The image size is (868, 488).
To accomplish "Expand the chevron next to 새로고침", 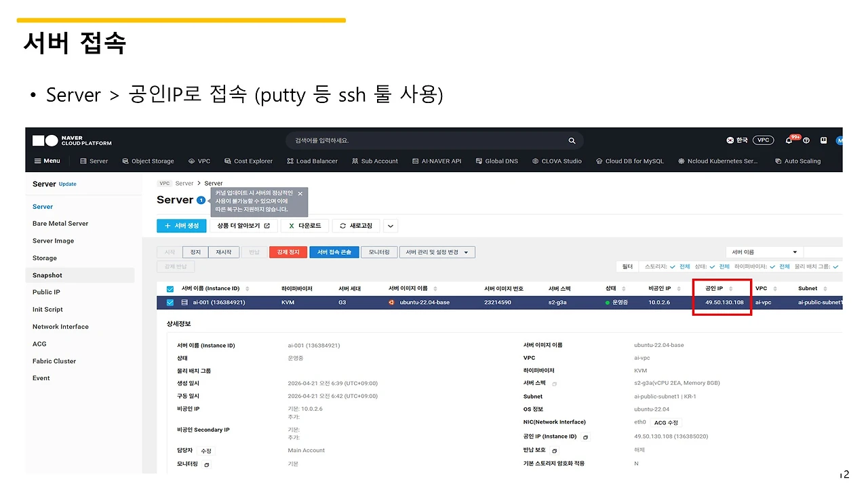I will 390,225.
